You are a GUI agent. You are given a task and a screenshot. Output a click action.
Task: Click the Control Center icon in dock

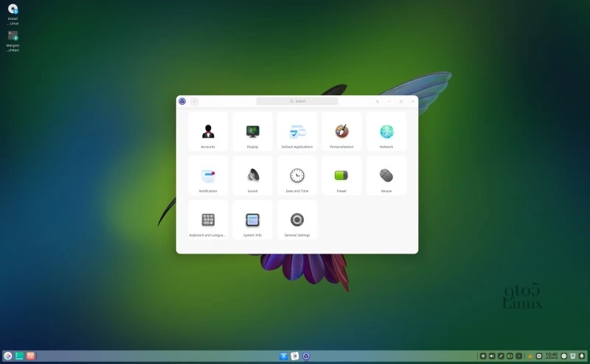pos(306,356)
